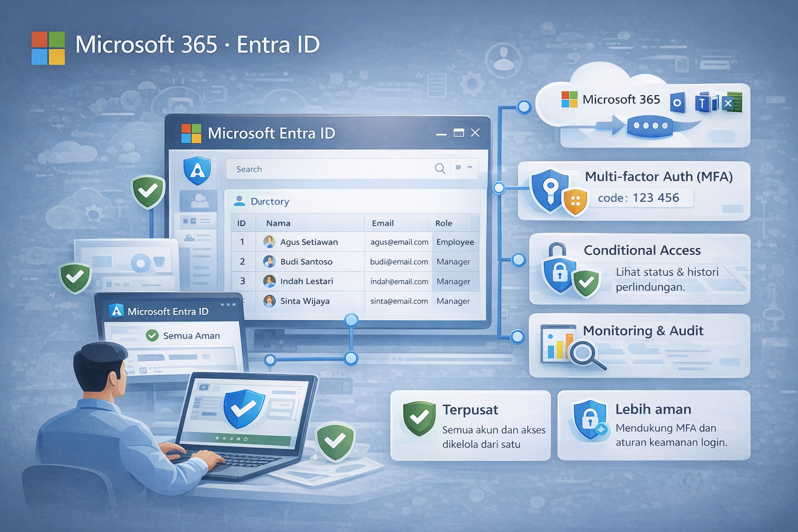
Task: Click the Search field in Entra ID
Action: (x=352, y=169)
